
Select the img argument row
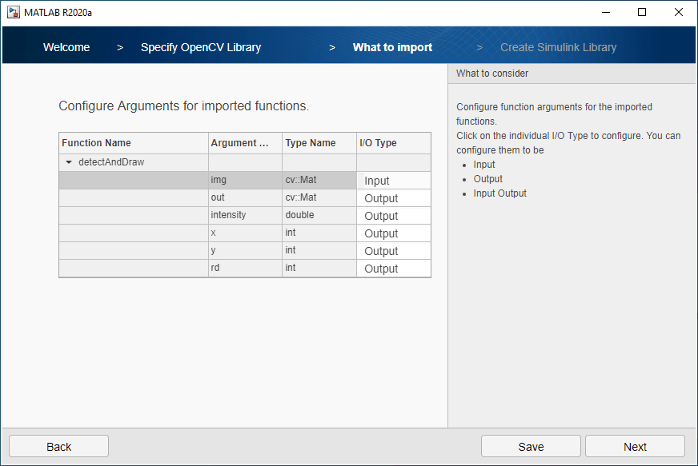click(244, 181)
